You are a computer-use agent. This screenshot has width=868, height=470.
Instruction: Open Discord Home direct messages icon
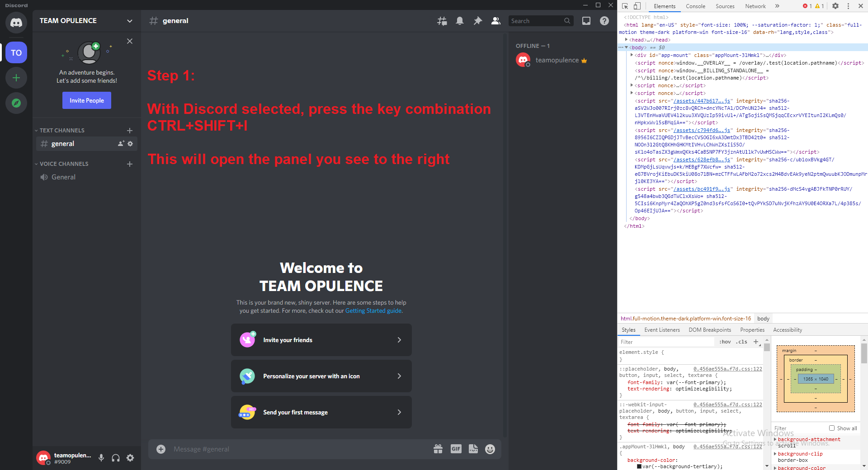click(x=16, y=23)
